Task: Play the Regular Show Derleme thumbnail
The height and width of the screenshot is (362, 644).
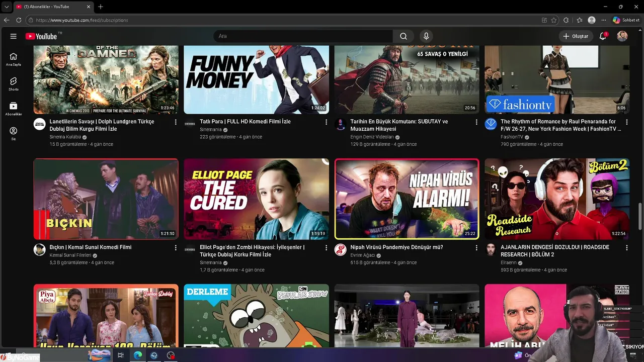Action: [x=256, y=316]
